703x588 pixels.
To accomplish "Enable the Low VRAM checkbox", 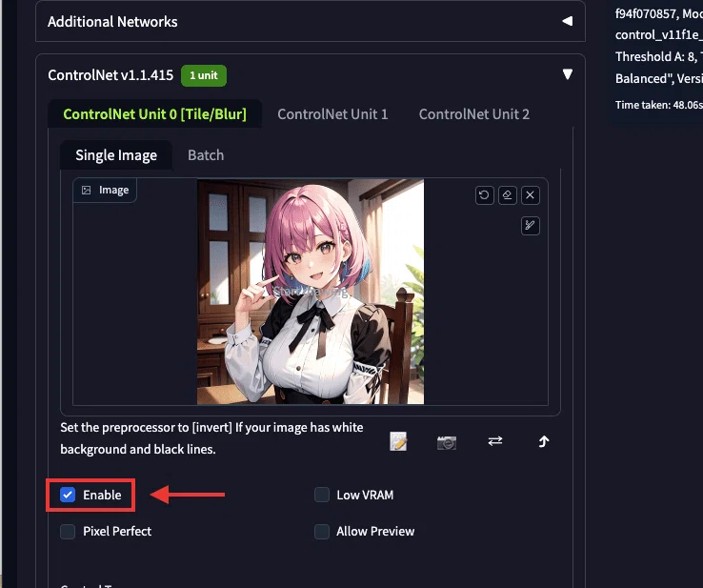I will click(x=322, y=495).
